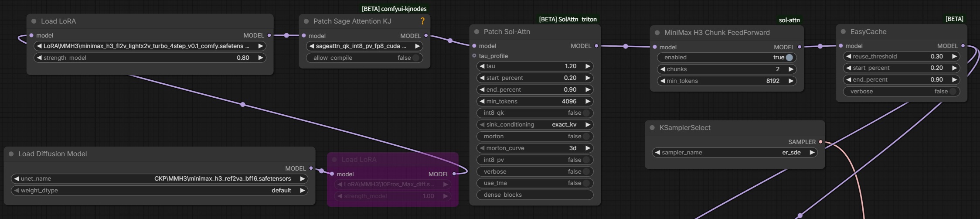The image size is (980, 219).
Task: Click SAMPLER output dot of KSamplerSelect
Action: 820,142
